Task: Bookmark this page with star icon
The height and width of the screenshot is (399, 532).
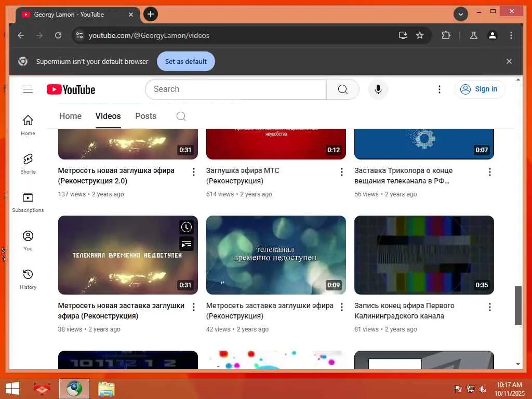Action: click(420, 35)
